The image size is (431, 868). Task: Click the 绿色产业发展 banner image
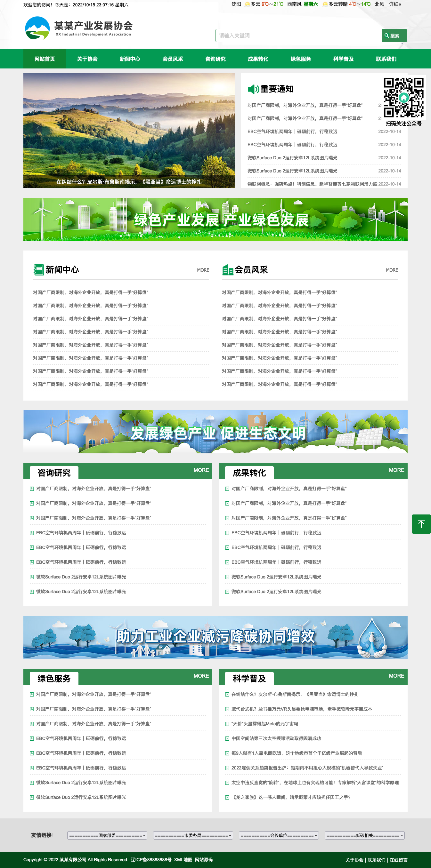coord(215,219)
